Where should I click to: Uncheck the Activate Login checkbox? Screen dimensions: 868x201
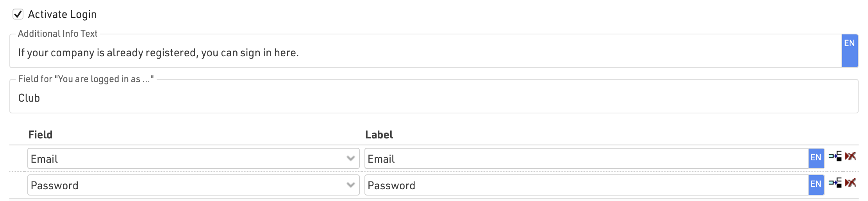point(18,14)
